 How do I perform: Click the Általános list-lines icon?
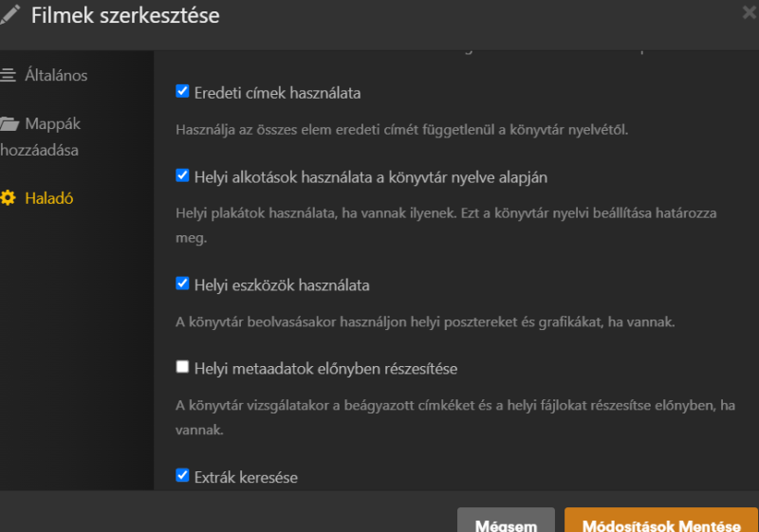point(8,75)
